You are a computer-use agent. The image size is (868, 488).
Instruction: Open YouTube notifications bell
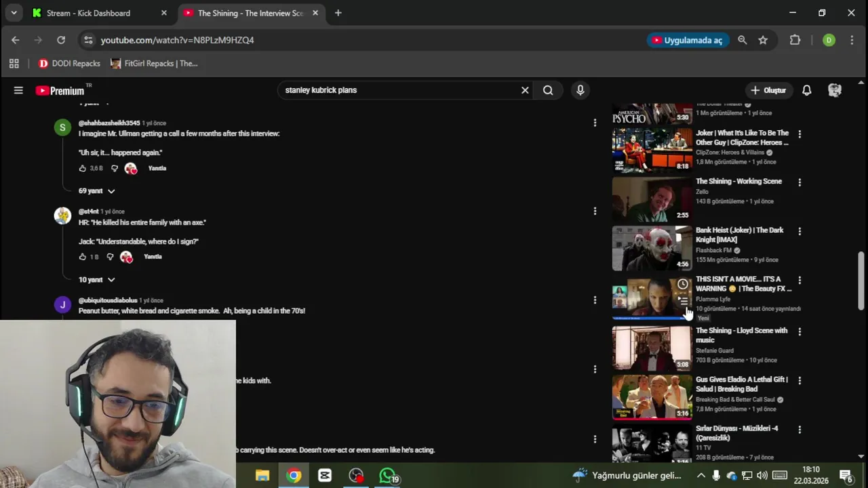[807, 90]
